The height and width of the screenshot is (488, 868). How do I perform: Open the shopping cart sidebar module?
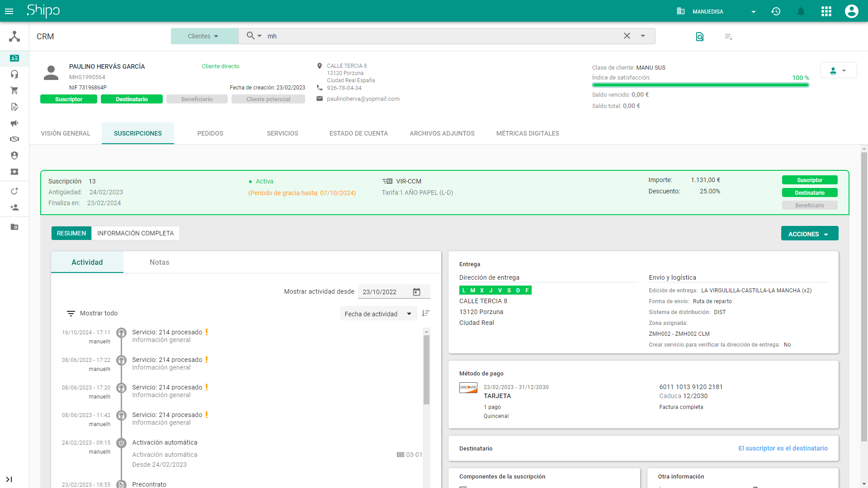[14, 90]
